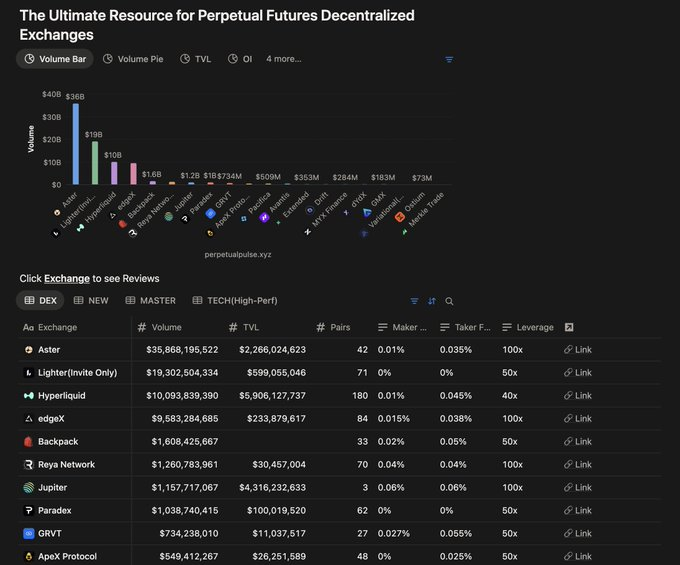Click the table sort arrows icon

(432, 301)
